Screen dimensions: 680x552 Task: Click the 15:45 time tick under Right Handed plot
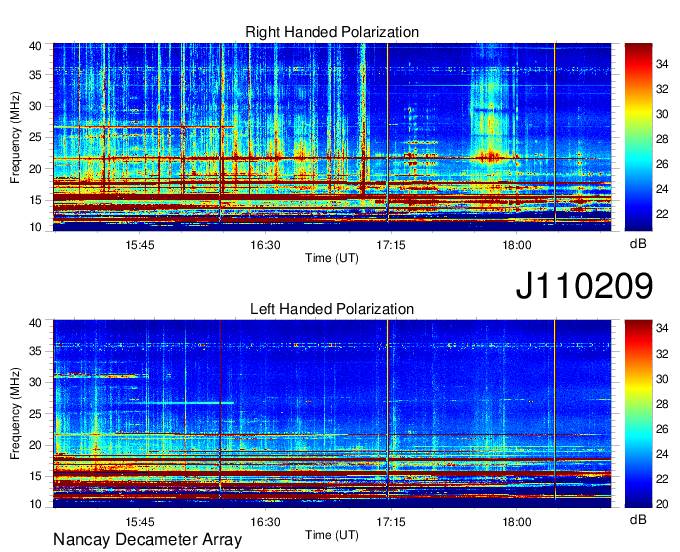tap(140, 245)
